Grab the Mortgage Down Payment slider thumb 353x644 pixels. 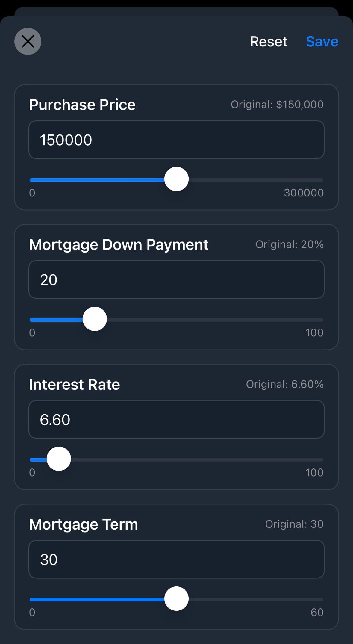pos(95,319)
